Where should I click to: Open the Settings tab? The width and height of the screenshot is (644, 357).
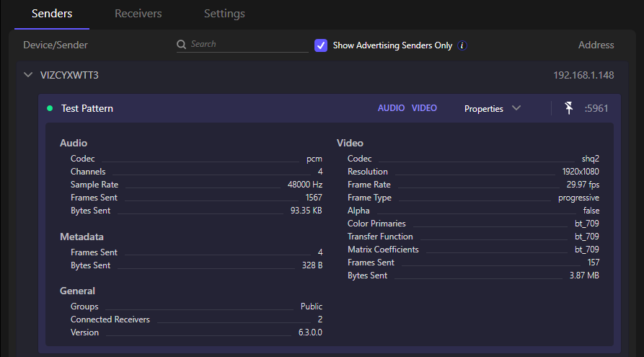point(224,14)
